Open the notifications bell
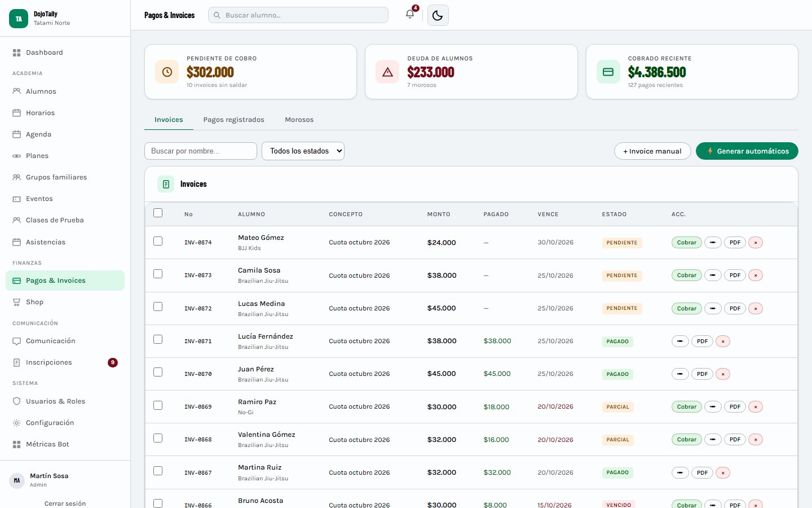The width and height of the screenshot is (812, 508). (410, 15)
